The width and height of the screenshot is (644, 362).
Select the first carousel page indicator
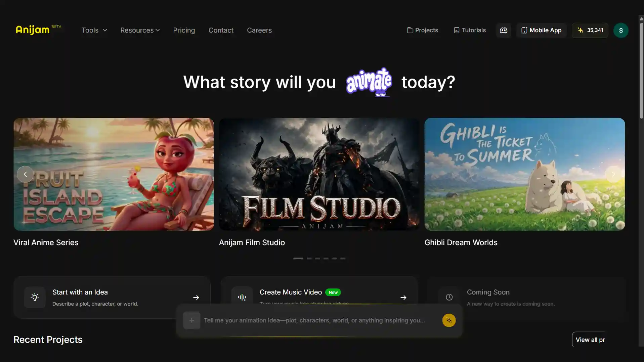coord(298,258)
